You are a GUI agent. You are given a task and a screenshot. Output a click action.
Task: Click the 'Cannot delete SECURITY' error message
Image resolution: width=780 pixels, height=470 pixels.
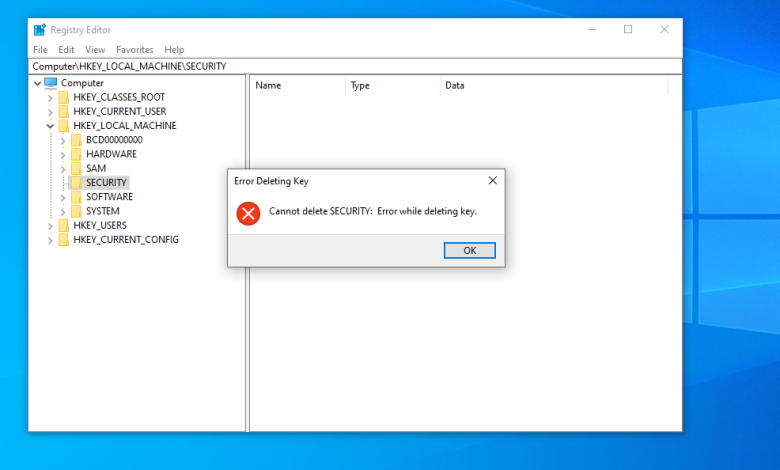coord(373,211)
